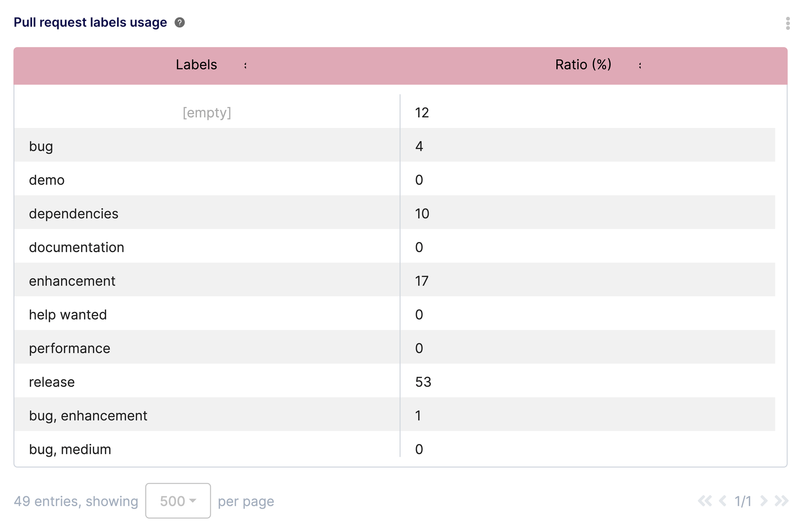Jump to the last page with double-right arrows
The height and width of the screenshot is (532, 804).
pos(781,501)
